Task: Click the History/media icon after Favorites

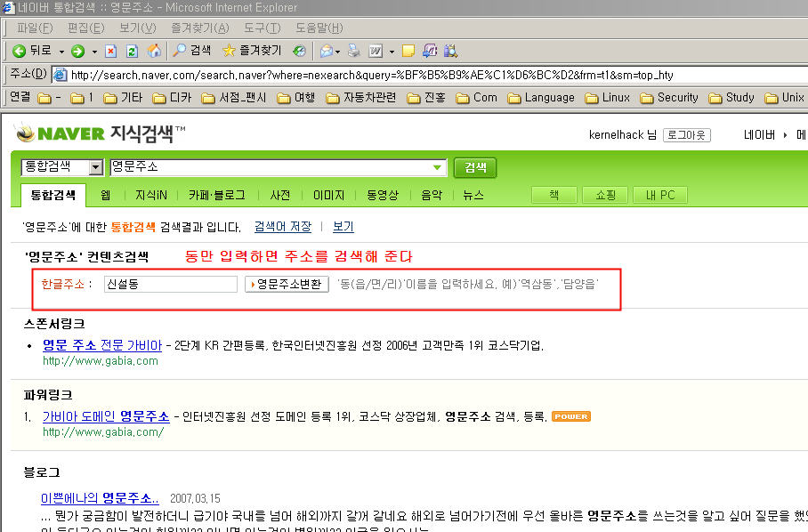Action: click(x=299, y=51)
